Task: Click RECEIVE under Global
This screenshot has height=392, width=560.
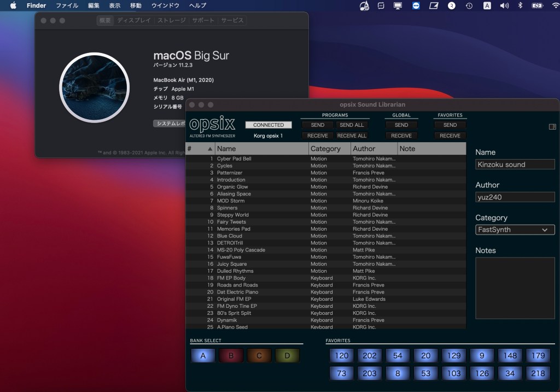Action: click(401, 136)
